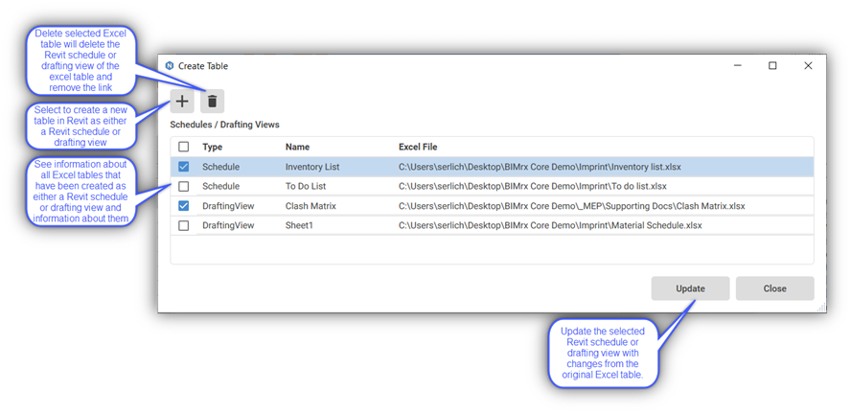Viewport: 850px width, 414px height.
Task: Click the Inventory list.xlsx file path
Action: (x=539, y=167)
